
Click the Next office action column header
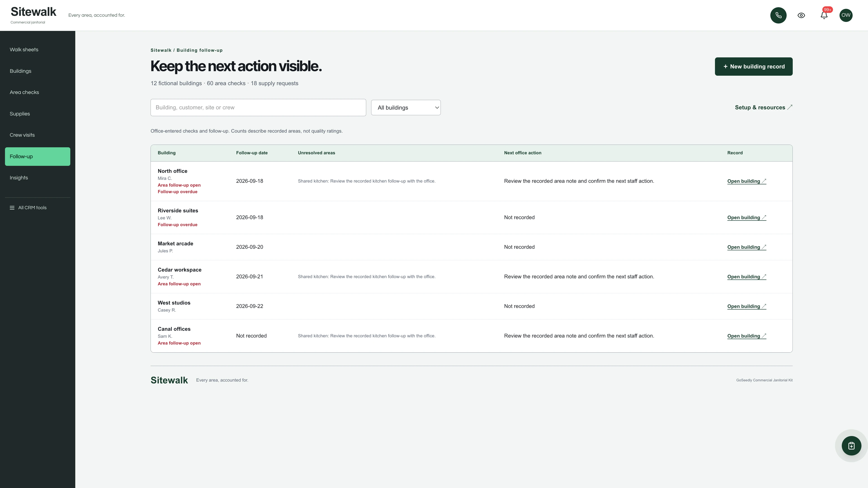click(x=523, y=153)
